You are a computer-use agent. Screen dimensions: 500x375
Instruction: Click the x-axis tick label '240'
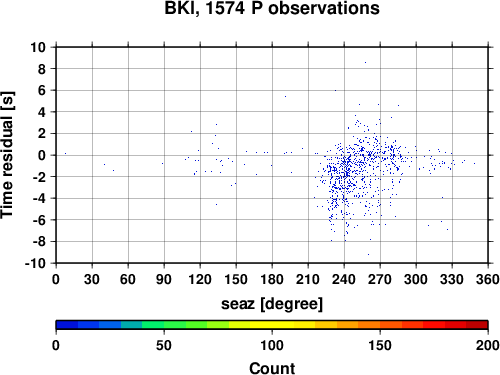click(344, 279)
